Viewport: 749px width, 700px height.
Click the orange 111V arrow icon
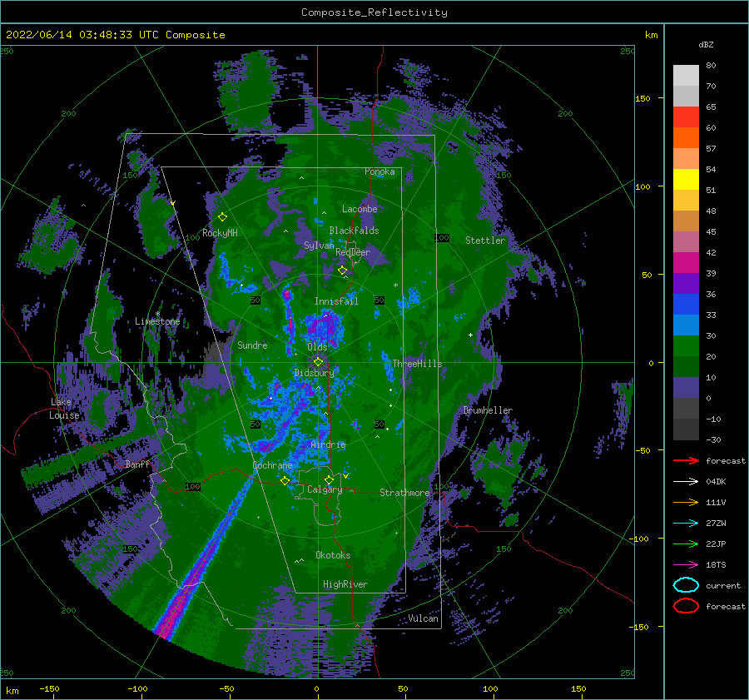coord(686,502)
